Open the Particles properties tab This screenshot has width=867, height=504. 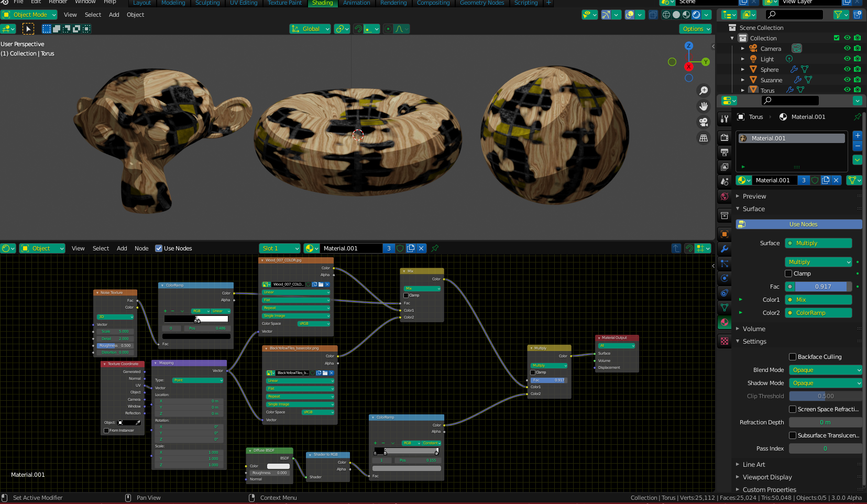tap(725, 264)
